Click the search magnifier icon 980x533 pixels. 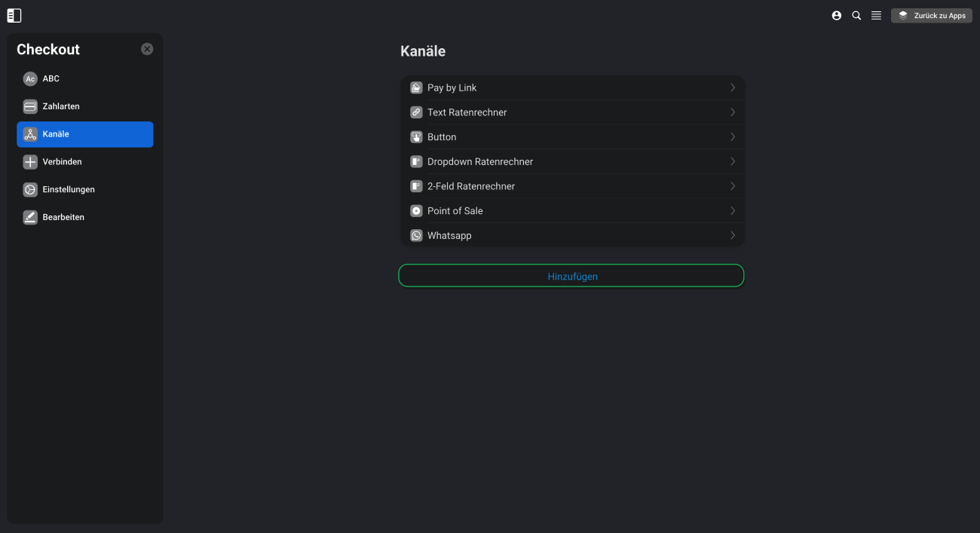(856, 15)
